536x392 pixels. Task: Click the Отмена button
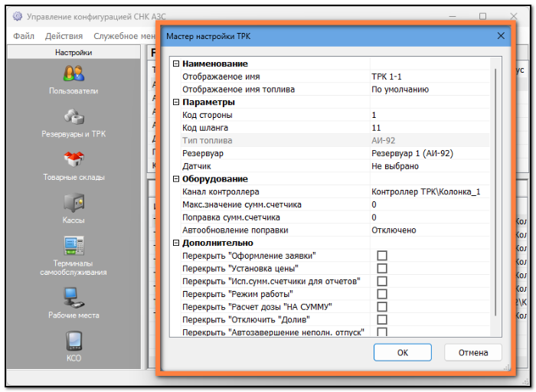point(473,352)
